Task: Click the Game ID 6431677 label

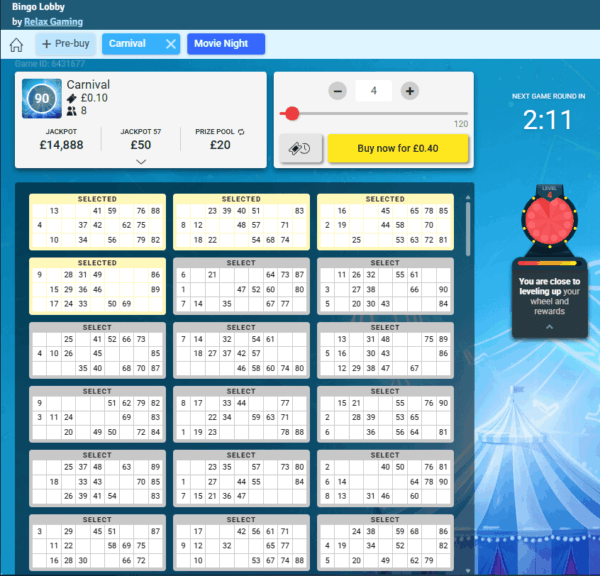Action: pyautogui.click(x=50, y=64)
